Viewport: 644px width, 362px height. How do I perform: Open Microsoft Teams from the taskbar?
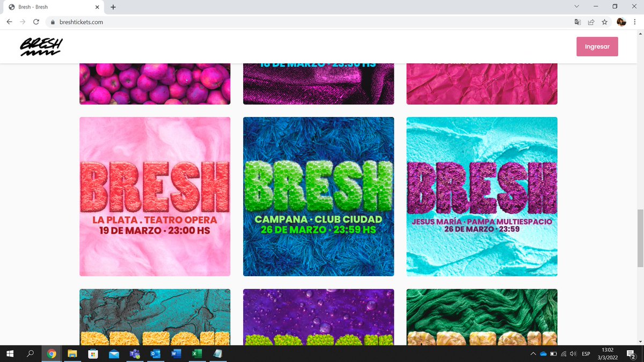point(134,353)
